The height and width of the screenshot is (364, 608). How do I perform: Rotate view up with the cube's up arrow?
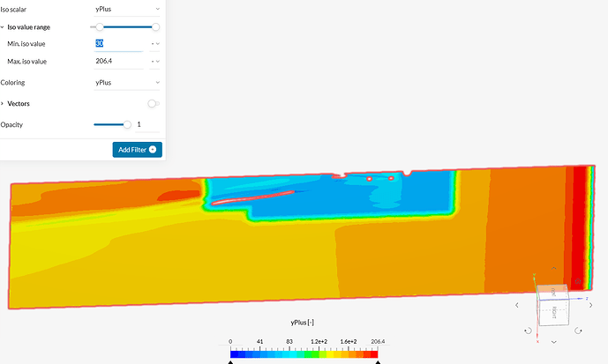point(553,268)
